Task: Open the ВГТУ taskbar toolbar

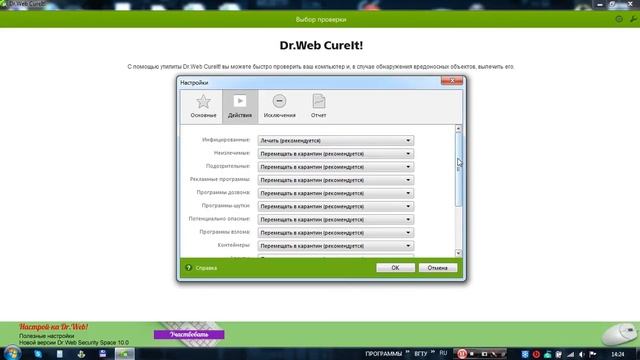Action: point(420,354)
